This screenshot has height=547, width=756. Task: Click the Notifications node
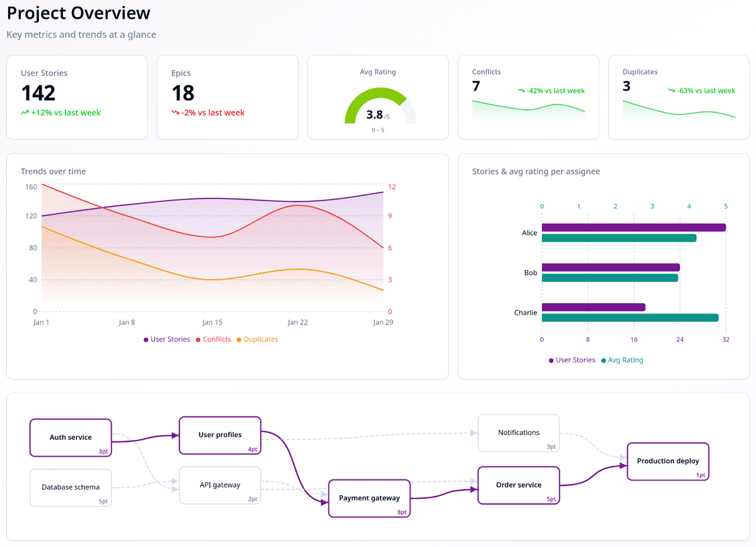(x=518, y=433)
